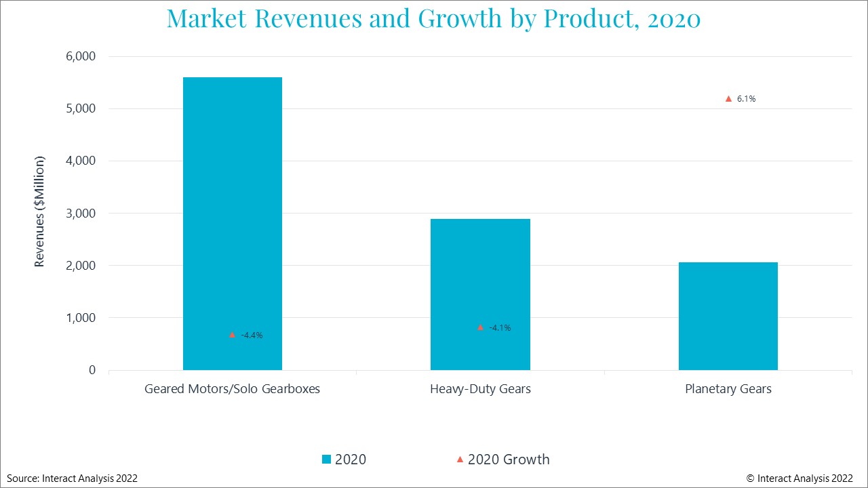Image resolution: width=868 pixels, height=488 pixels.
Task: Click the '0' y-axis label
Action: point(94,370)
